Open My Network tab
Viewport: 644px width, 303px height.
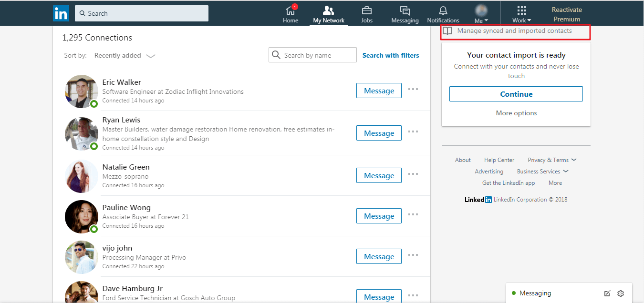pos(329,14)
